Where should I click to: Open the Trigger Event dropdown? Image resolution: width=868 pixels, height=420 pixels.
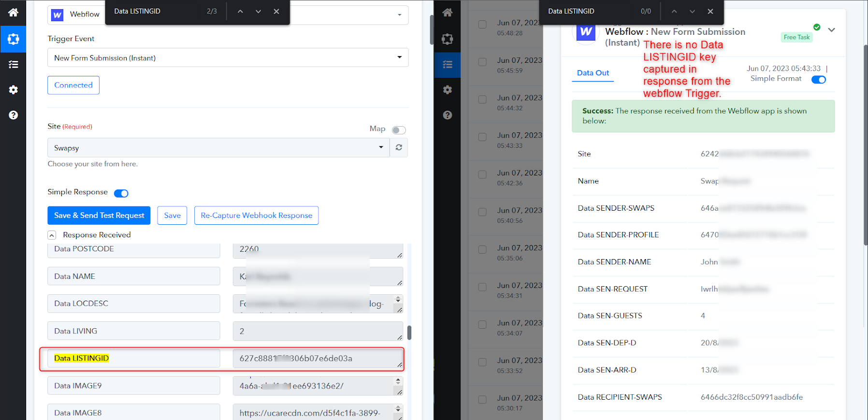tap(228, 58)
